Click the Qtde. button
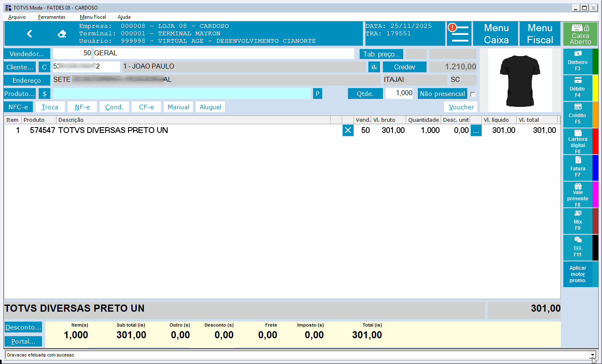The height and width of the screenshot is (364, 602). point(365,93)
